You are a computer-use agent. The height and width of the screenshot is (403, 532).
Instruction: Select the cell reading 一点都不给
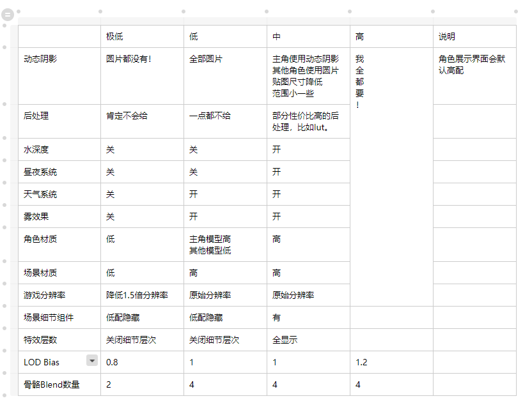(225, 121)
